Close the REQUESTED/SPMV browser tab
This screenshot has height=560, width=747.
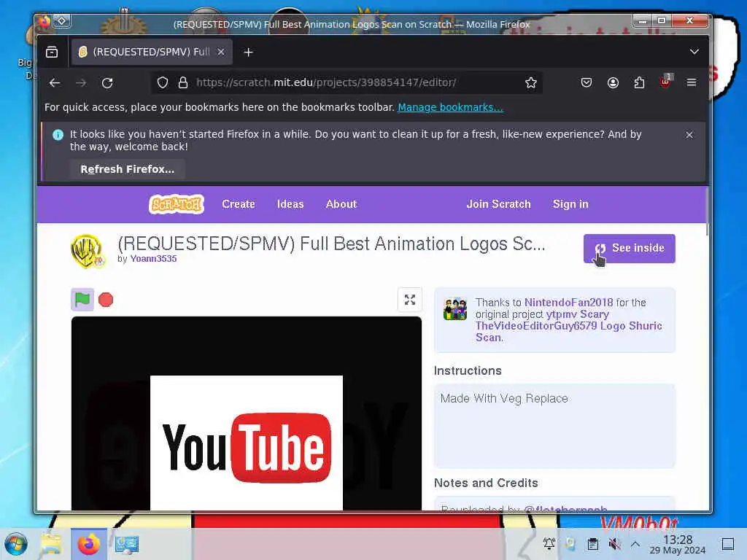(x=221, y=52)
